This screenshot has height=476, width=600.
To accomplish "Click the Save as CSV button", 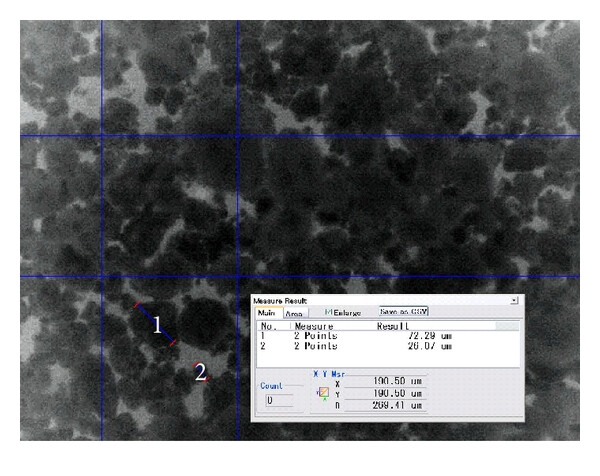I will click(x=403, y=311).
